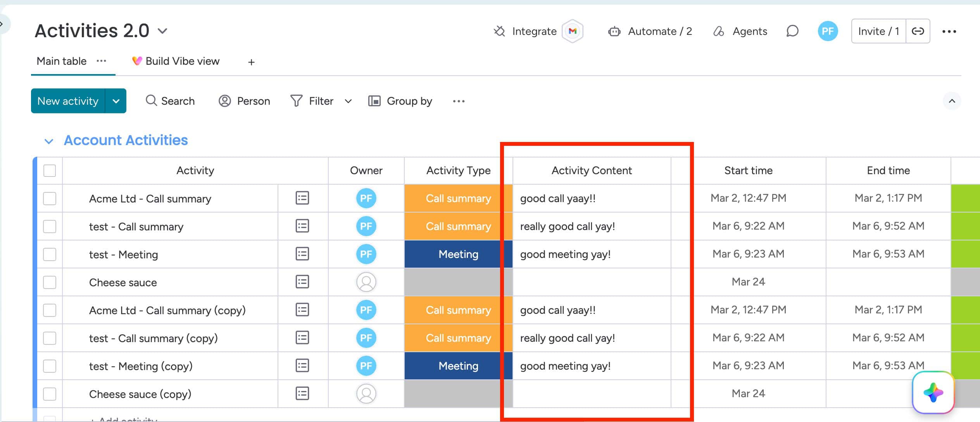This screenshot has height=422, width=980.
Task: Click the Automate / 2 button
Action: tap(650, 31)
